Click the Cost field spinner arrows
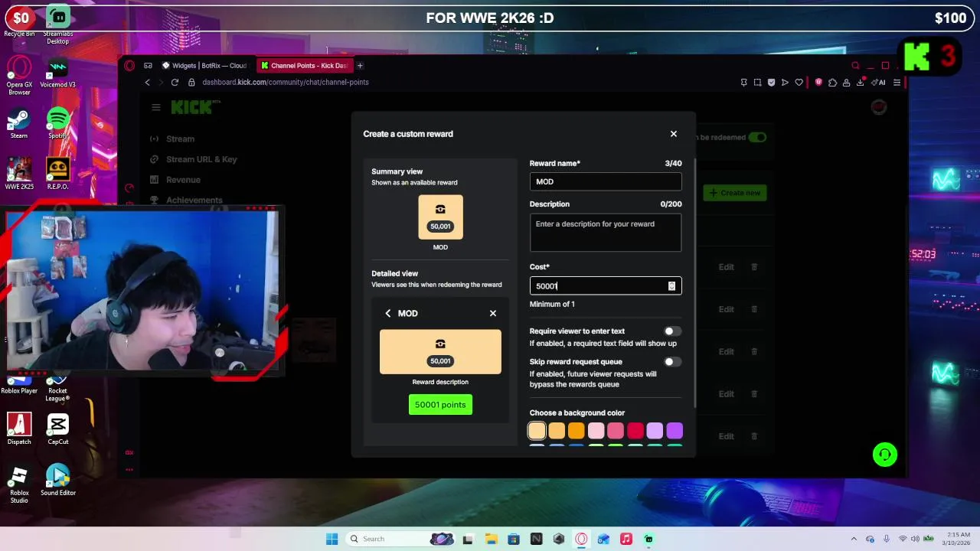The image size is (980, 551). [x=671, y=286]
